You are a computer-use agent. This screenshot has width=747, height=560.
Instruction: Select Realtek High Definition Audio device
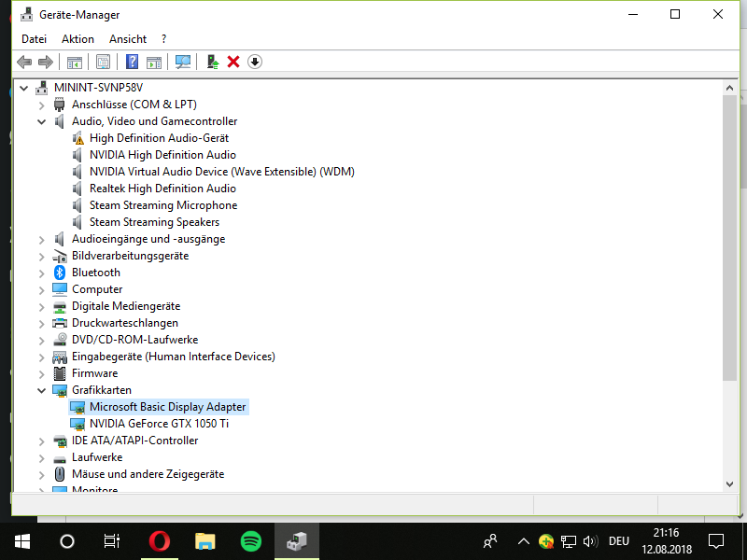click(x=162, y=189)
